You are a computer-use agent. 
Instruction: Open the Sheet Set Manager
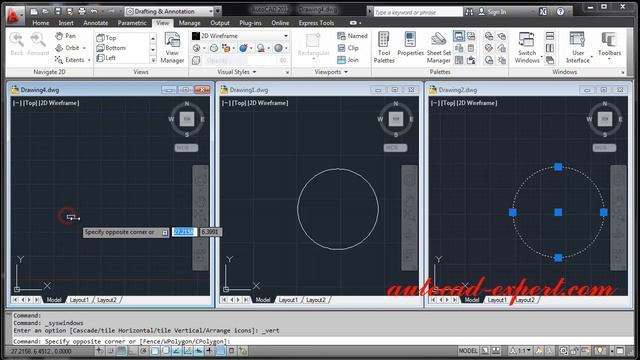coord(438,48)
